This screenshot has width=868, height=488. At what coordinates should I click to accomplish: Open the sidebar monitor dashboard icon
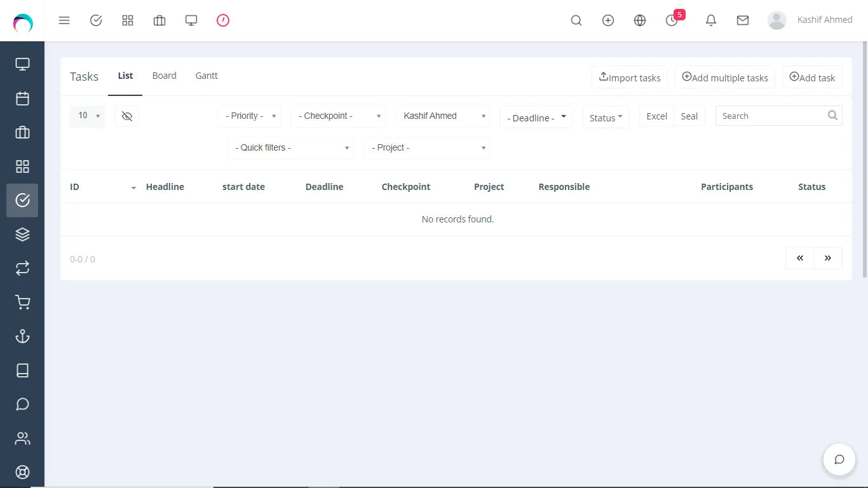coord(22,64)
